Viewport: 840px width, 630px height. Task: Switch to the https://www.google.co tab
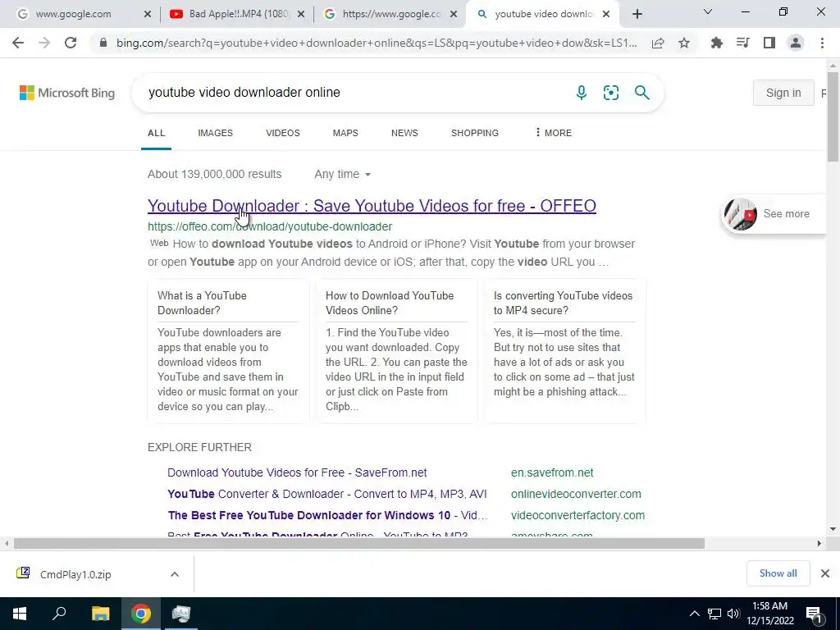(x=391, y=14)
